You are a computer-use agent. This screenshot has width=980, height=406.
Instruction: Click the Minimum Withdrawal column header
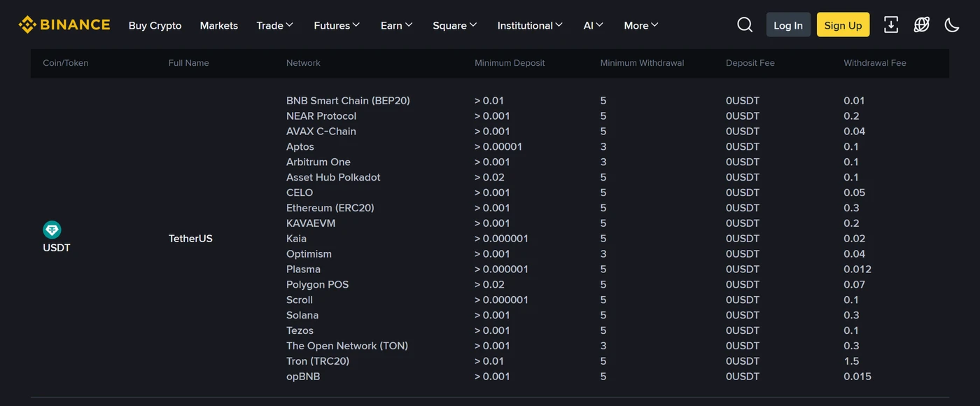click(642, 63)
